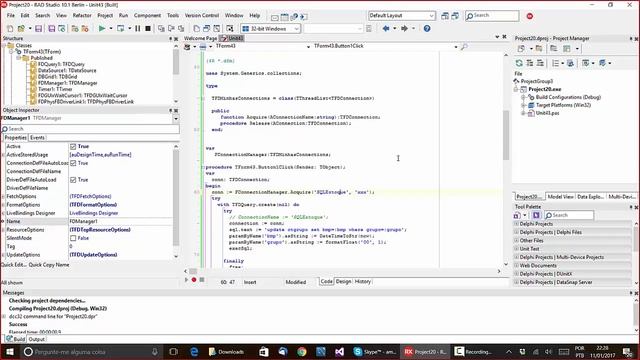The width and height of the screenshot is (640, 360).
Task: Click Collapse all icon in Project Manager
Action: (540, 63)
